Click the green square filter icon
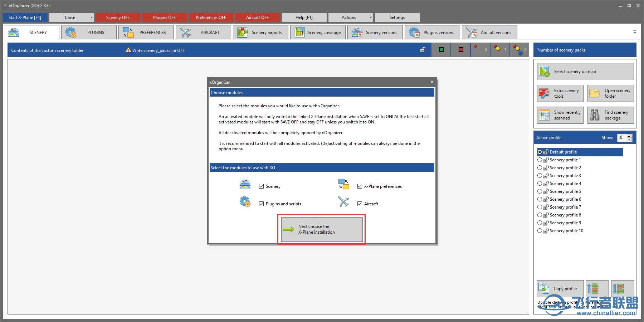 (x=441, y=50)
